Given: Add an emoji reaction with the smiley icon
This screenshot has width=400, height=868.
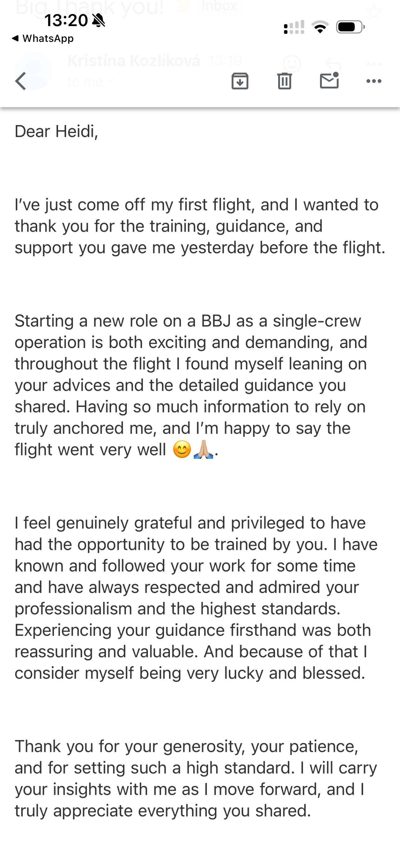Looking at the screenshot, I should click(291, 63).
